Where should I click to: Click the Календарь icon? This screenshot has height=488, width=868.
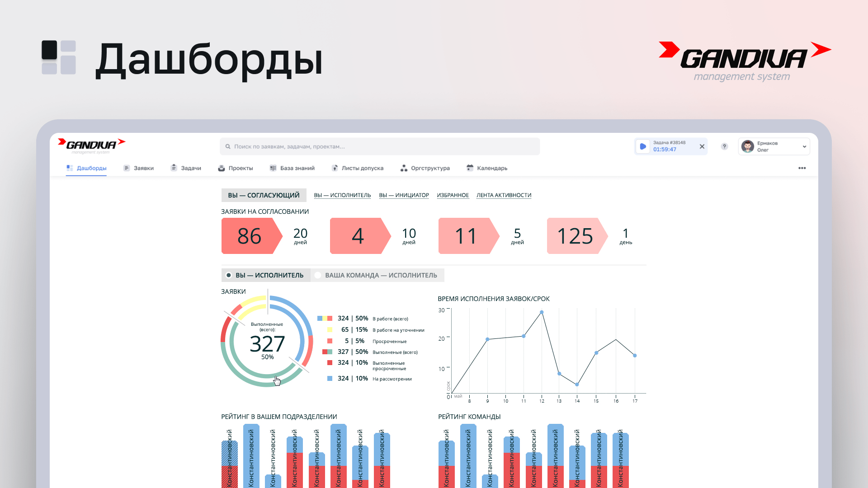coord(470,168)
